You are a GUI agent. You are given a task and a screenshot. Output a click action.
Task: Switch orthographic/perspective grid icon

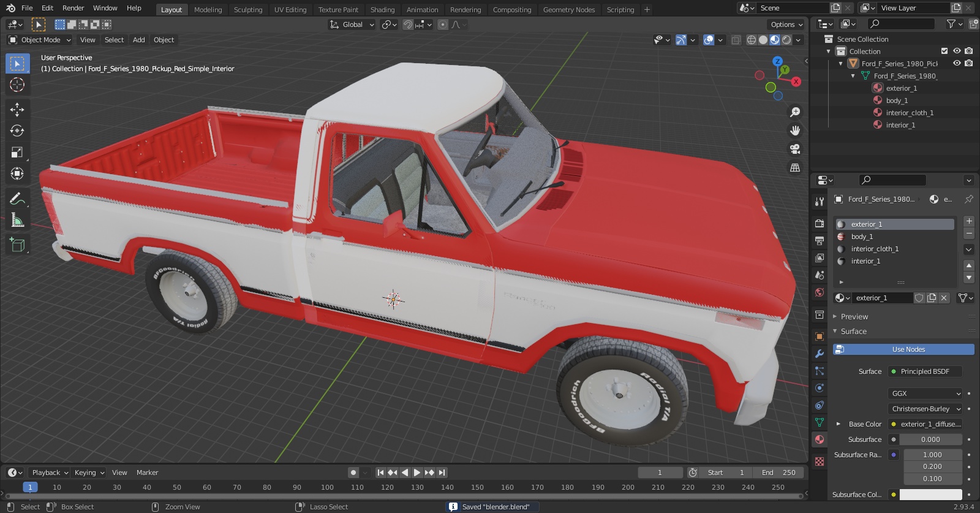795,167
